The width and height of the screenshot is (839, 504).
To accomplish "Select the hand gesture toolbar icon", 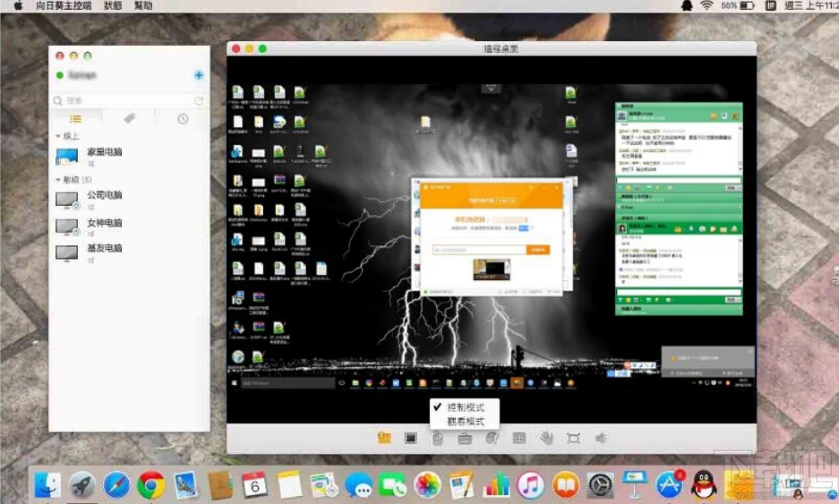I will point(546,439).
